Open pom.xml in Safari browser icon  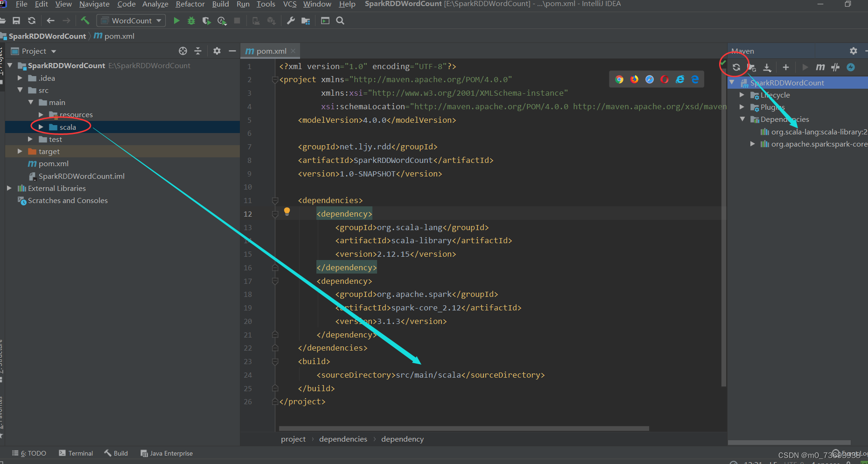click(650, 79)
